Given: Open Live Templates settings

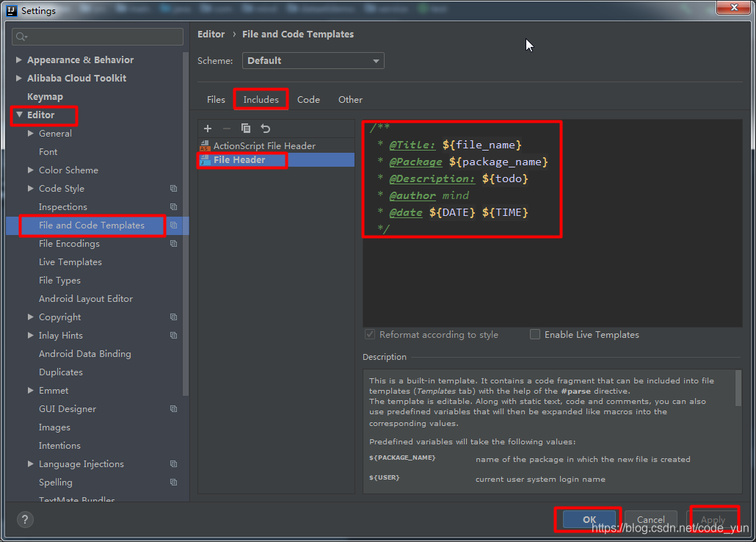Looking at the screenshot, I should click(x=70, y=262).
